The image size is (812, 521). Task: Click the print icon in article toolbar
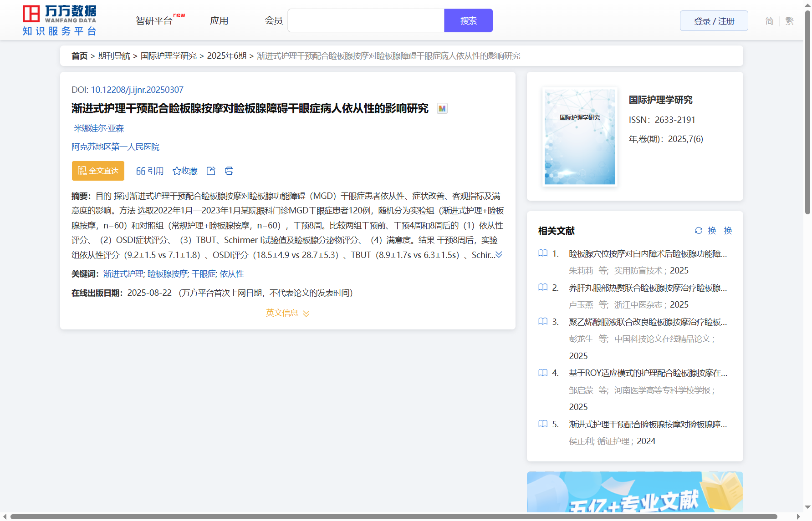229,171
